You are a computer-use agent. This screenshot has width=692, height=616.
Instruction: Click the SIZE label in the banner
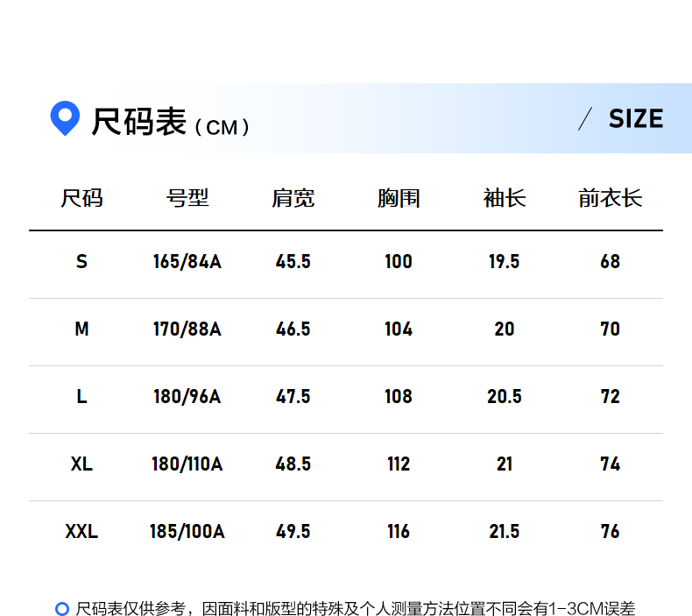[636, 118]
